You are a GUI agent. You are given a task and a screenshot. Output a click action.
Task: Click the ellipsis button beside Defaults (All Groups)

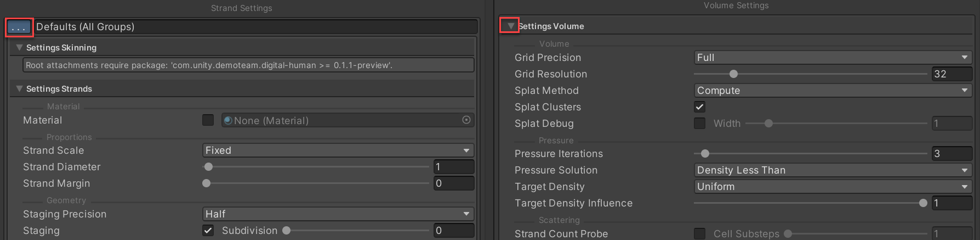[x=19, y=27]
